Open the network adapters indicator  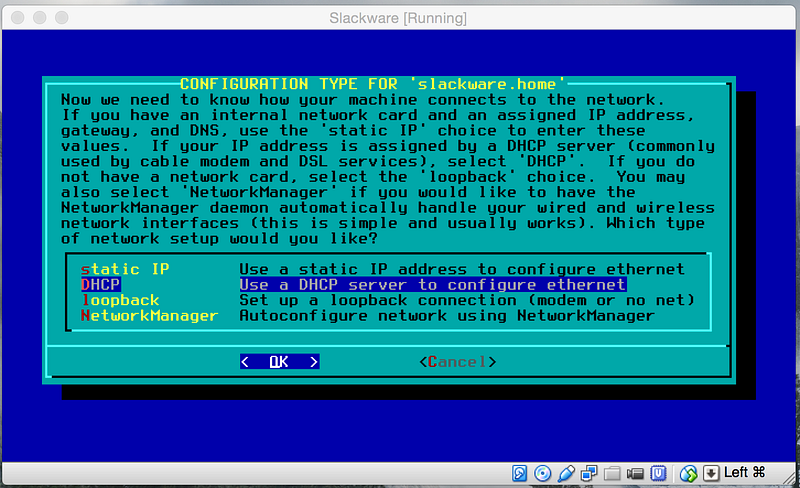(x=589, y=473)
